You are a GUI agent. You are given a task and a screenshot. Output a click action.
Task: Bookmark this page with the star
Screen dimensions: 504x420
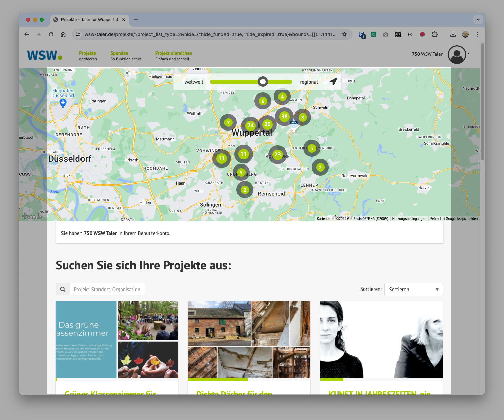344,34
